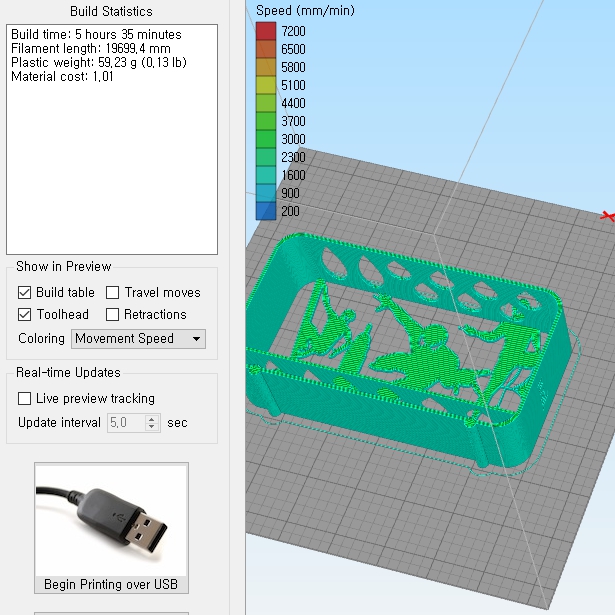Click the Real-time Updates group label

[x=68, y=373]
